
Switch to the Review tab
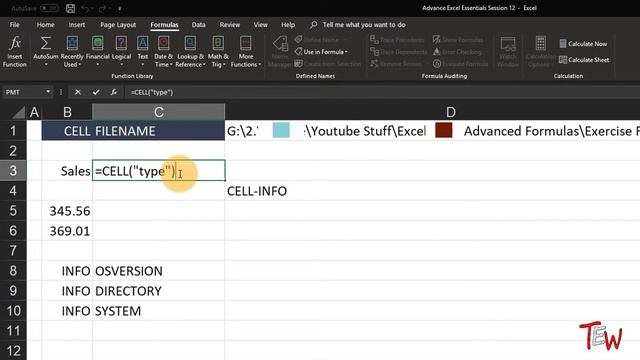[230, 25]
